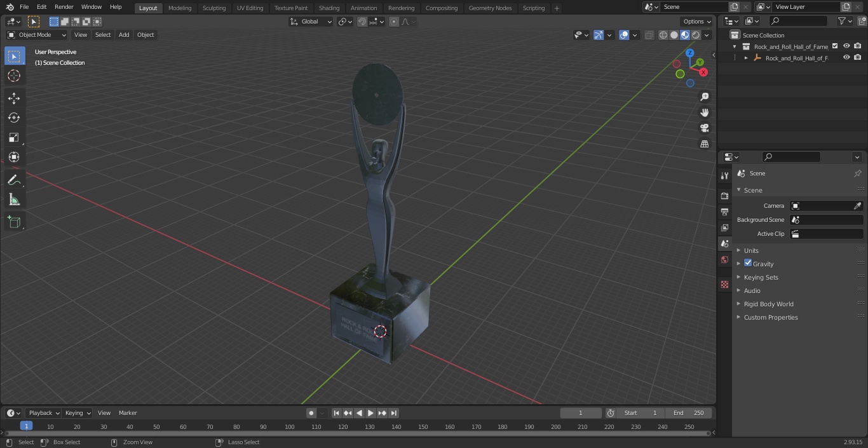Image resolution: width=868 pixels, height=448 pixels.
Task: Switch to material preview shading
Action: tap(685, 35)
